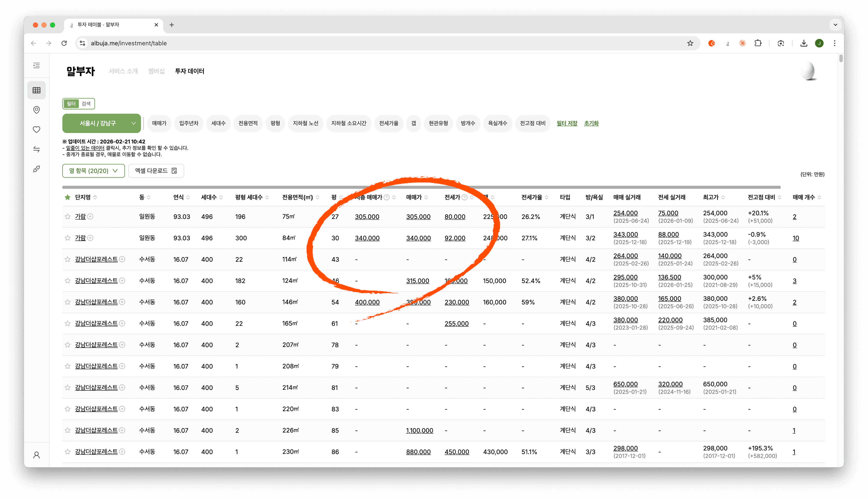Open favorites heart icon in sidebar
The width and height of the screenshot is (868, 499).
click(x=36, y=130)
